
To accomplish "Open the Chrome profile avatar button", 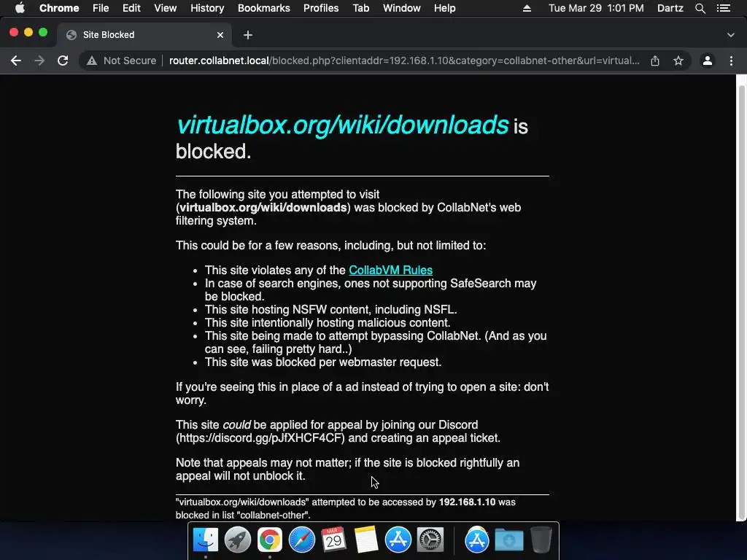I will [x=708, y=61].
